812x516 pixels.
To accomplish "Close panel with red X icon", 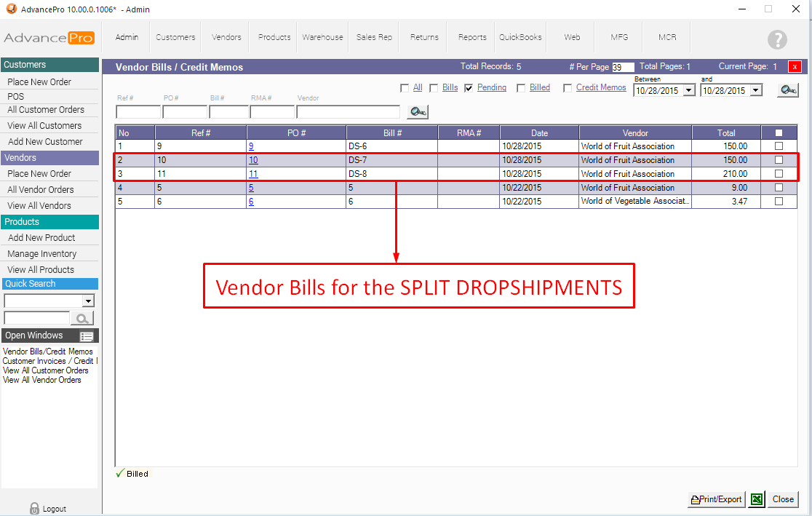I will (x=795, y=67).
